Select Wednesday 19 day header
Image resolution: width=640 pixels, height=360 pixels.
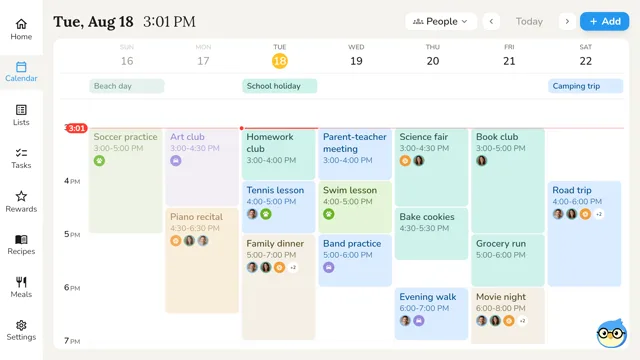(x=356, y=56)
